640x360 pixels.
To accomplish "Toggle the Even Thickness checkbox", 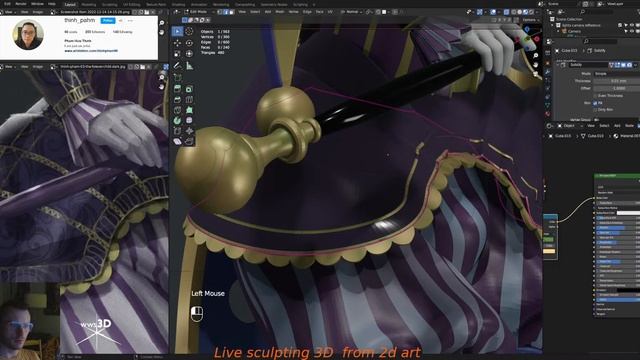I will click(596, 96).
